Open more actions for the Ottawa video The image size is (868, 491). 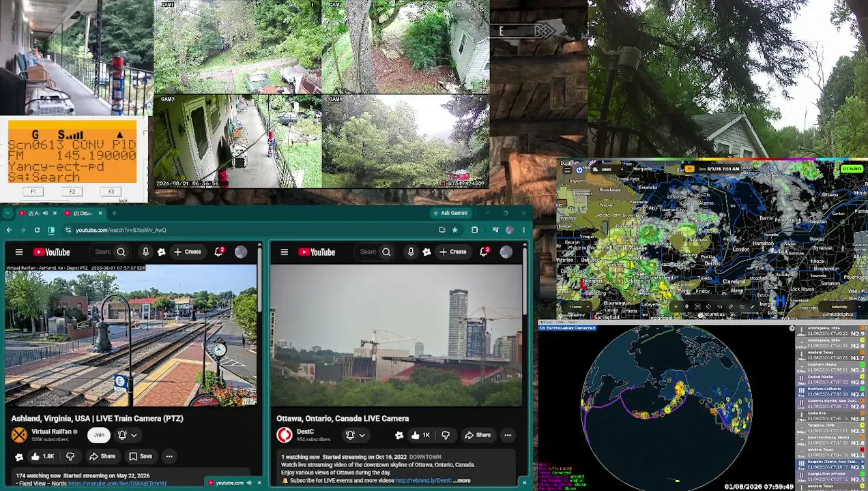pos(508,435)
